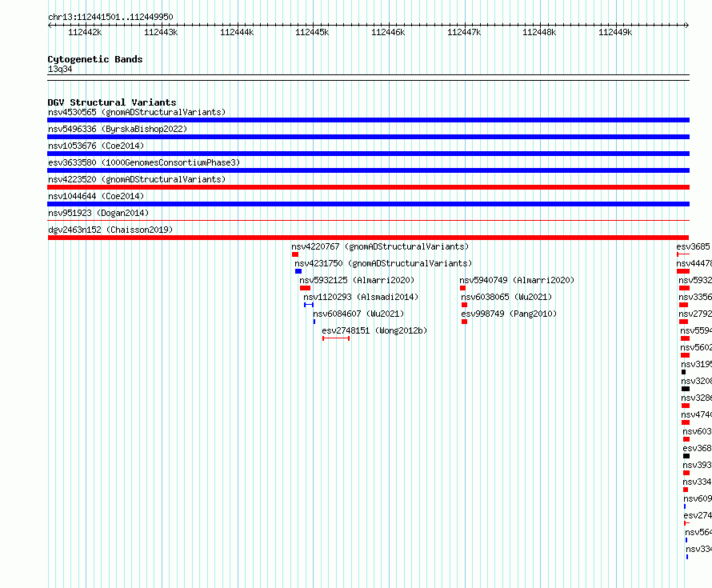712x588 pixels.
Task: Open esv3633580 (1000GenomesConsortiumPhase3) label
Action: tap(144, 162)
